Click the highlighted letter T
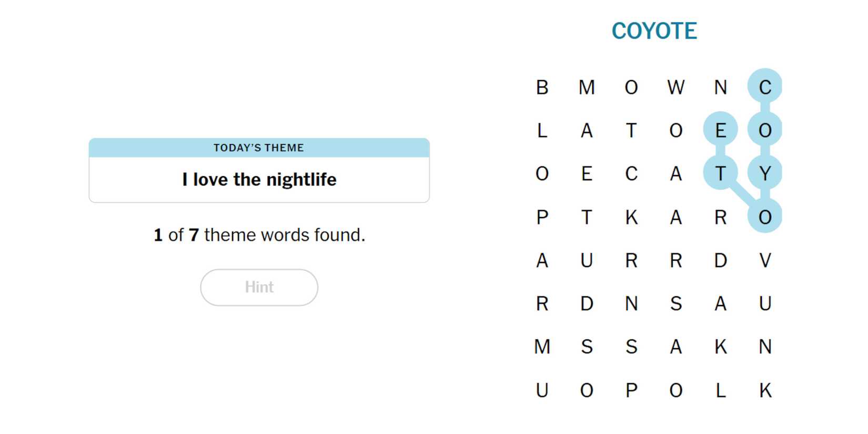868x434 pixels. pos(720,174)
